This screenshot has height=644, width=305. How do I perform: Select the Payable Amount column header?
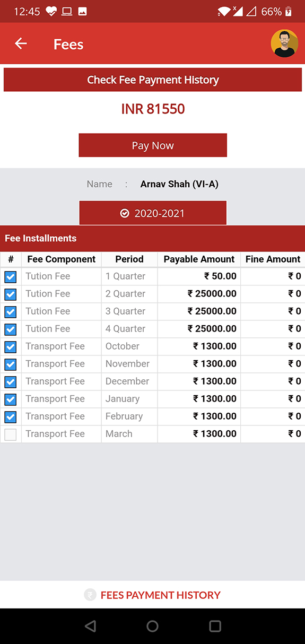tap(199, 259)
